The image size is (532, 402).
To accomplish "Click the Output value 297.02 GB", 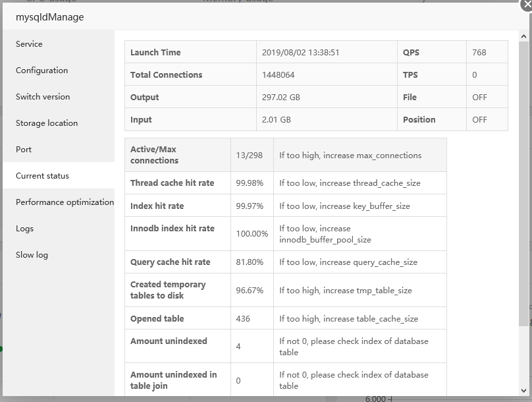I will [x=281, y=98].
